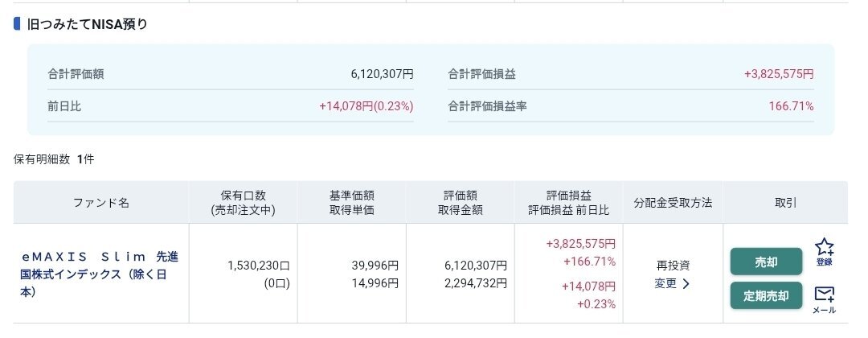Open the 変更 link under 再投資
Viewport: 868px width, 338px height.
[673, 283]
